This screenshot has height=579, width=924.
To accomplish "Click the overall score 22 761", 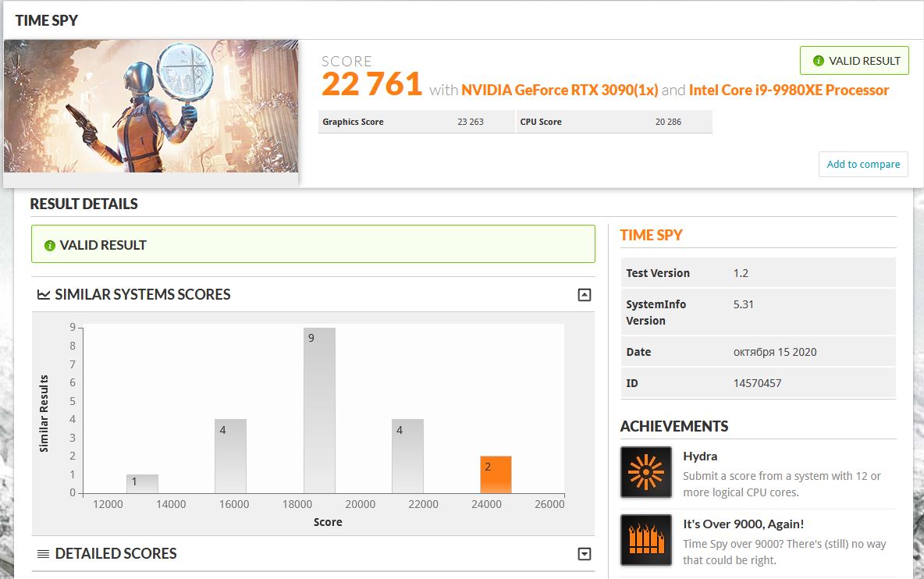I will click(x=372, y=83).
